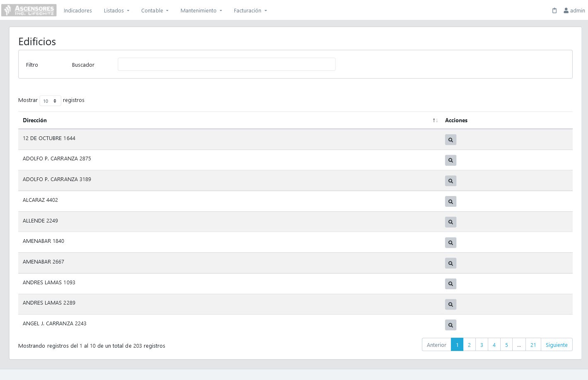Click the clipboard icon in top bar

(554, 11)
